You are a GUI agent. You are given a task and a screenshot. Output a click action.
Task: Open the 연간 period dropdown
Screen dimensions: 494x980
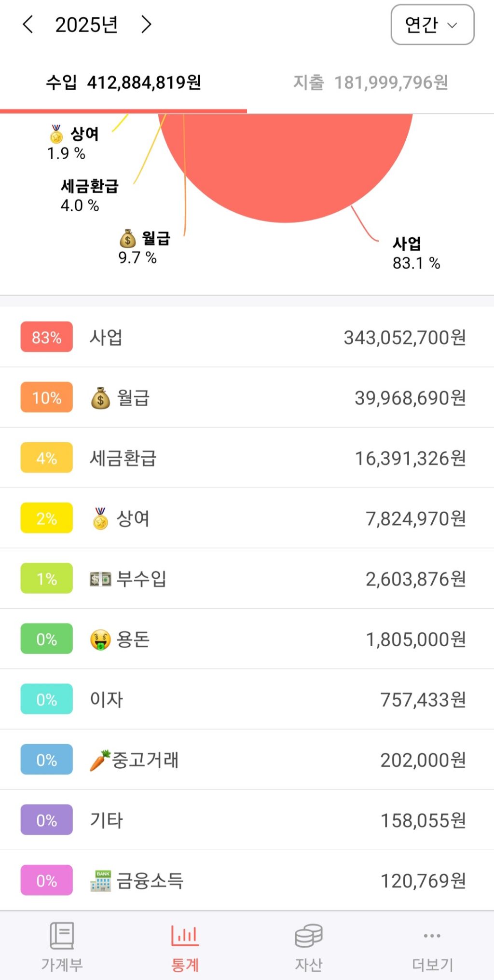tap(432, 25)
